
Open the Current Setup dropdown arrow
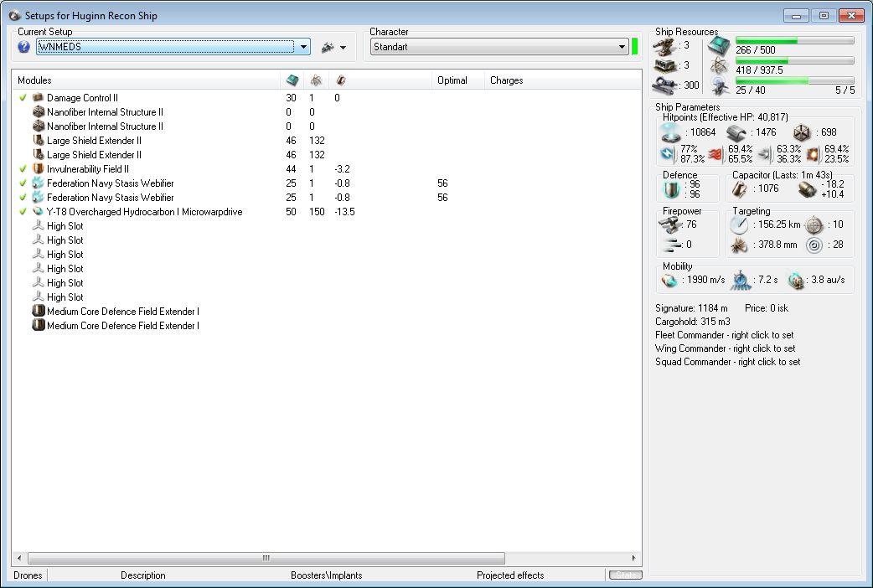pos(303,47)
